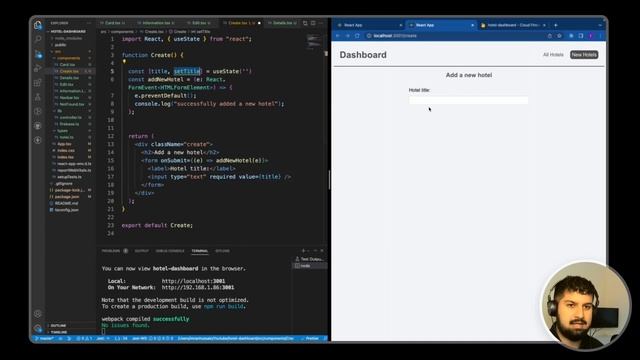The image size is (640, 360).
Task: Open the Details.tsx editor tab
Action: pos(282,23)
